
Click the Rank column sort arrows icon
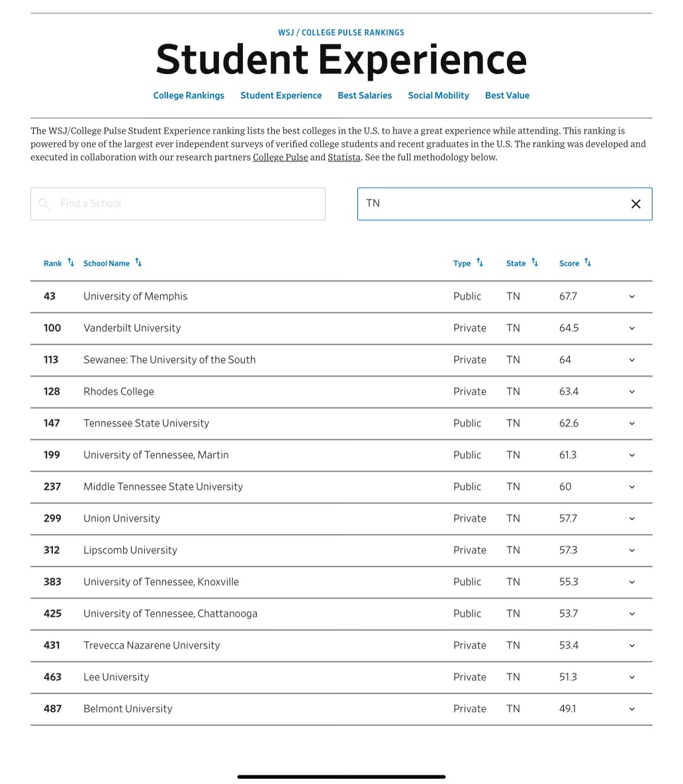[71, 263]
